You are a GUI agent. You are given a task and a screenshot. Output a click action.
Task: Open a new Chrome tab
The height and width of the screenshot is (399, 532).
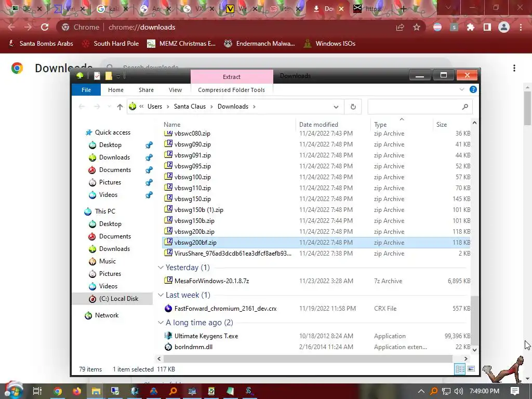(x=403, y=9)
